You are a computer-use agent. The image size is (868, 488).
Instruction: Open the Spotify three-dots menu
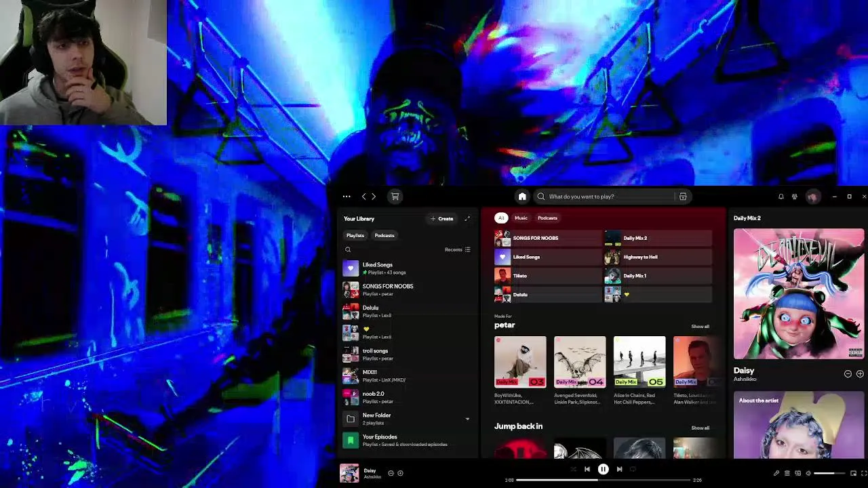347,197
